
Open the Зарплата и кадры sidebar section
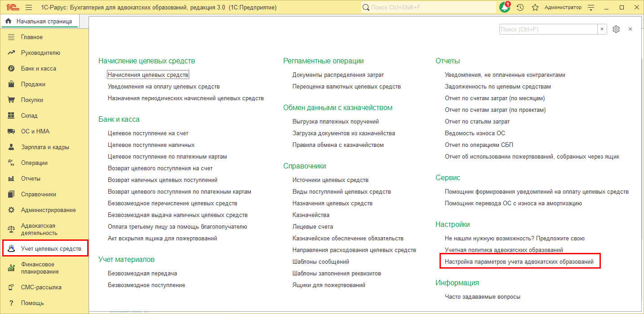pos(45,147)
